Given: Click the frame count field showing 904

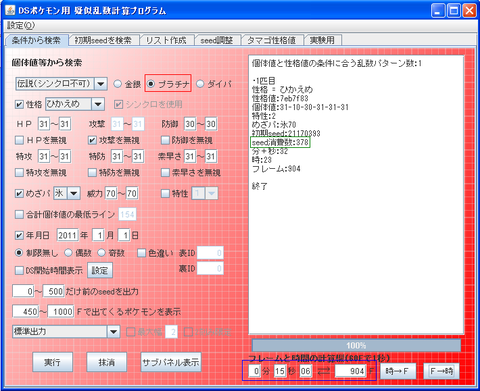Looking at the screenshot, I should pos(351,371).
